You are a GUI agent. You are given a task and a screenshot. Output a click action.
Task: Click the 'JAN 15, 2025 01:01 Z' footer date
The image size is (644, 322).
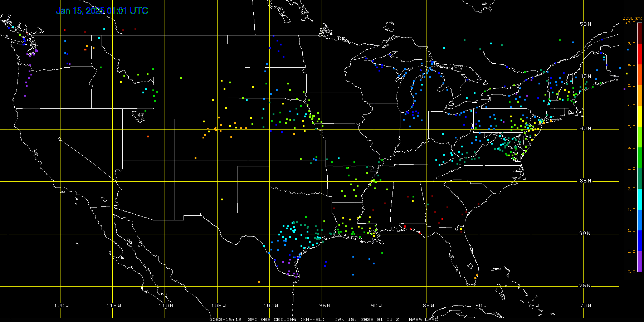[x=367, y=319]
